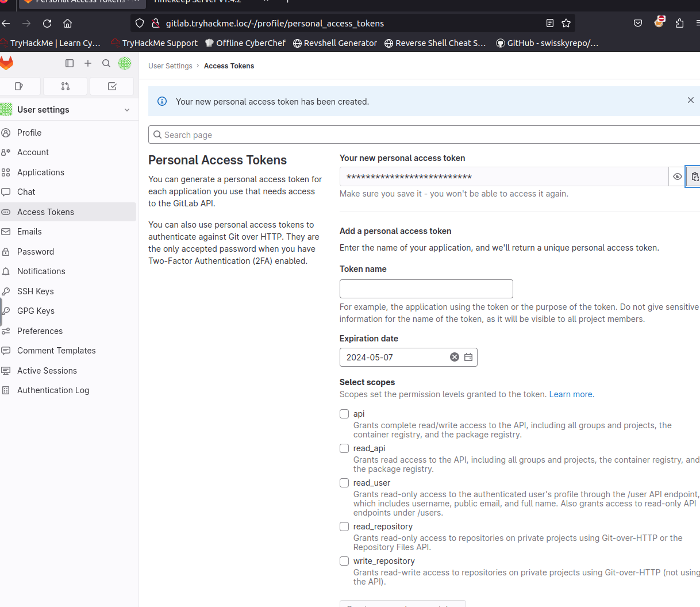Enable the write_repository scope checkbox

tap(344, 561)
